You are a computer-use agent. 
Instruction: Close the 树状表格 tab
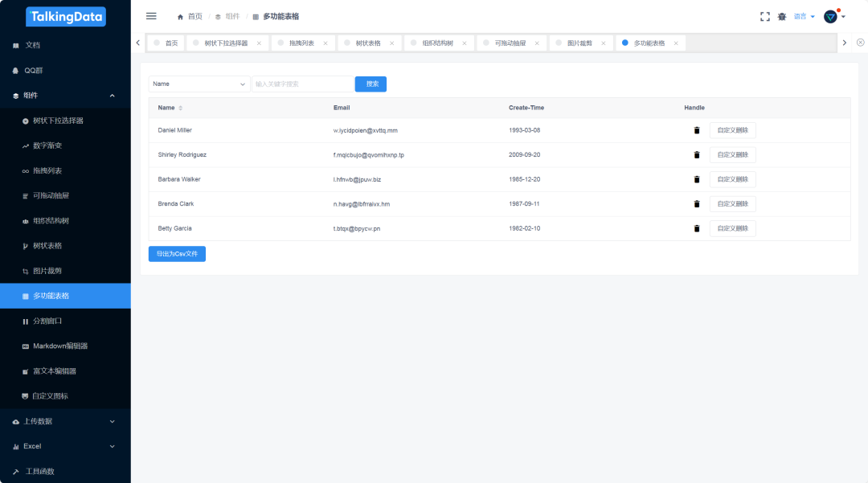tap(392, 43)
